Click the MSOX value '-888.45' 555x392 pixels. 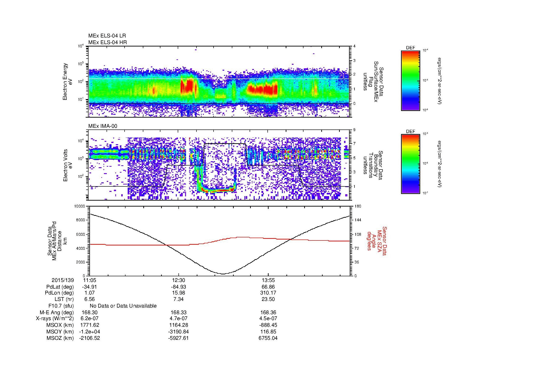(268, 325)
